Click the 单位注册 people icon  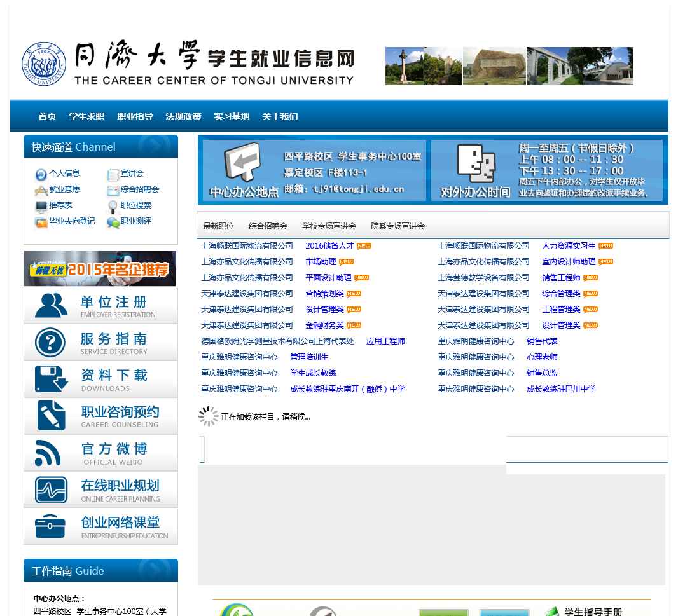(51, 305)
